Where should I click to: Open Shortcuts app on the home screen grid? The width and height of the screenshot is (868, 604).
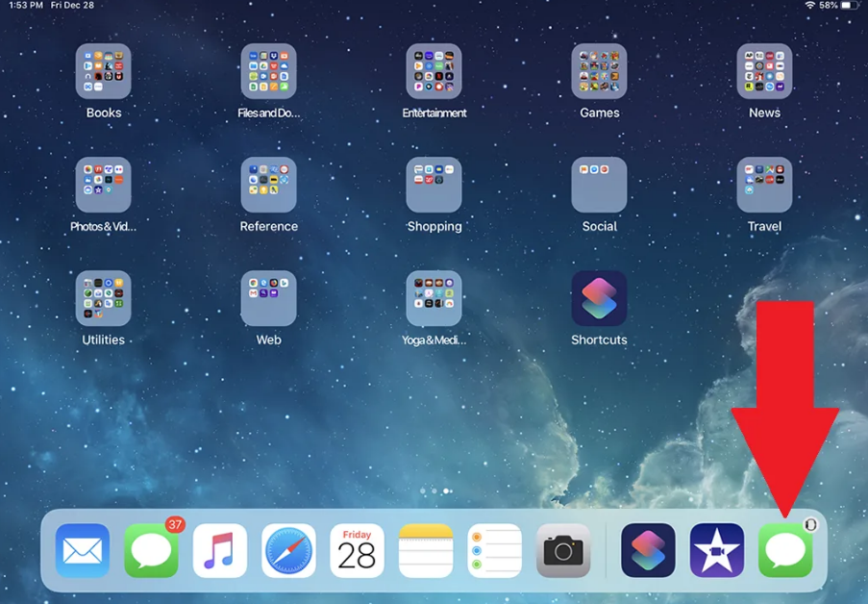pyautogui.click(x=599, y=298)
